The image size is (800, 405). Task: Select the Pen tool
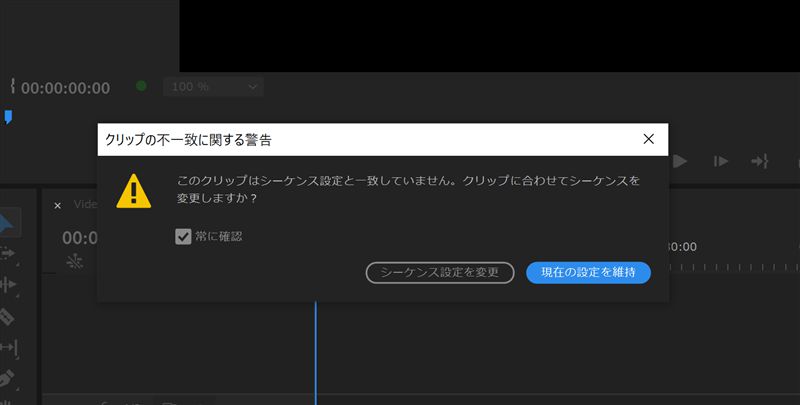[x=8, y=379]
